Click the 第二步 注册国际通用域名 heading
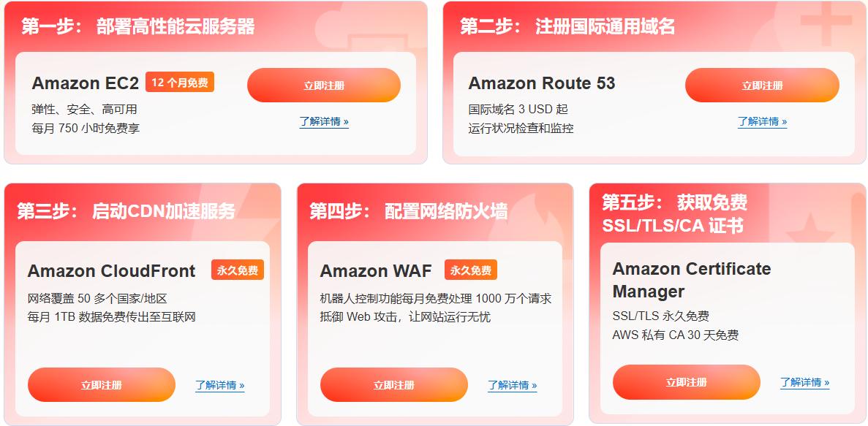 click(567, 26)
